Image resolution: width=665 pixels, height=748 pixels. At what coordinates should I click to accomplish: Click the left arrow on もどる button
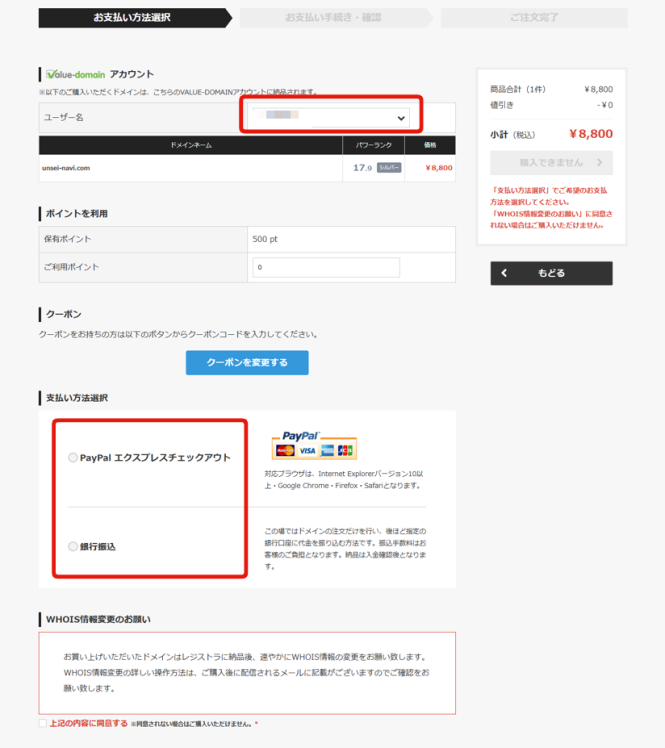point(505,273)
